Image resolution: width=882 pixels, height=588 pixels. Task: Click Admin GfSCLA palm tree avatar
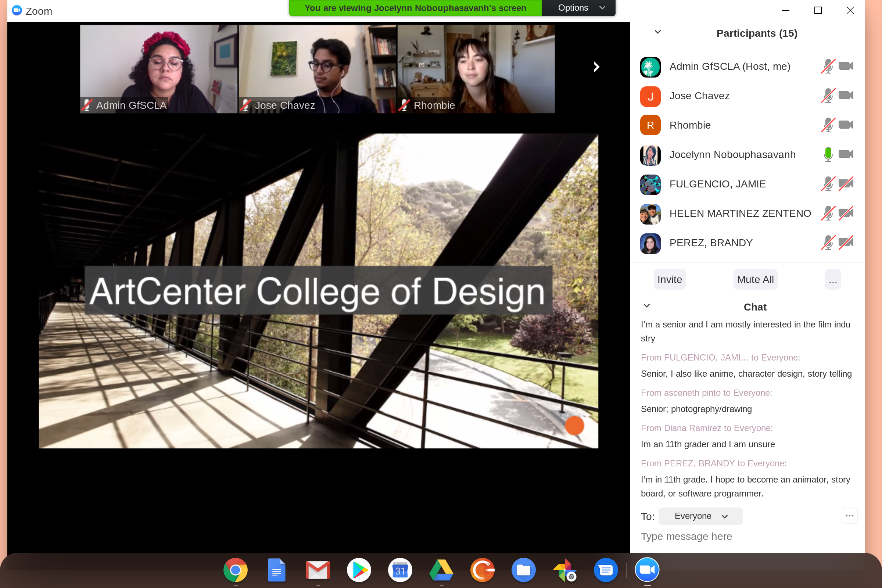click(x=650, y=67)
